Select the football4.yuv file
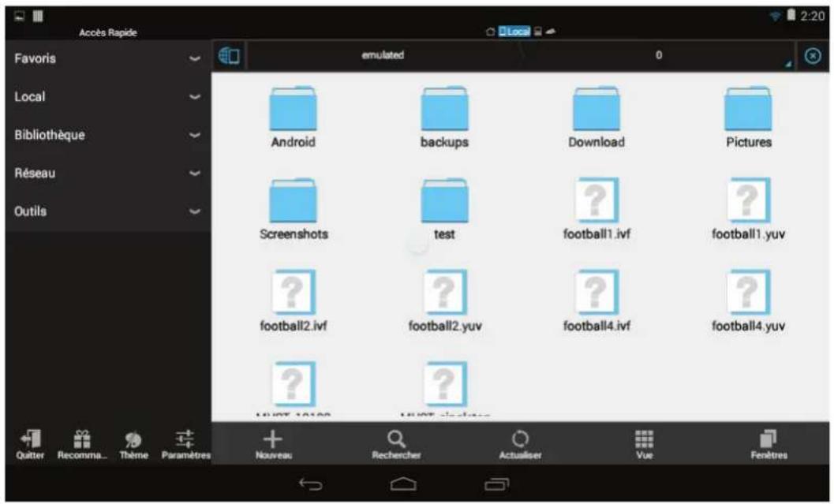Screen dimensions: 834x504 (748, 301)
